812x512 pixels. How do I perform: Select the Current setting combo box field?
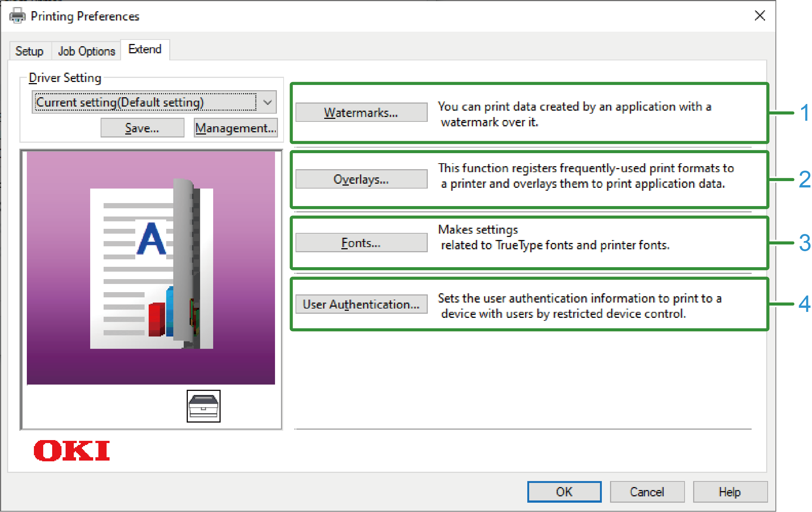(145, 102)
